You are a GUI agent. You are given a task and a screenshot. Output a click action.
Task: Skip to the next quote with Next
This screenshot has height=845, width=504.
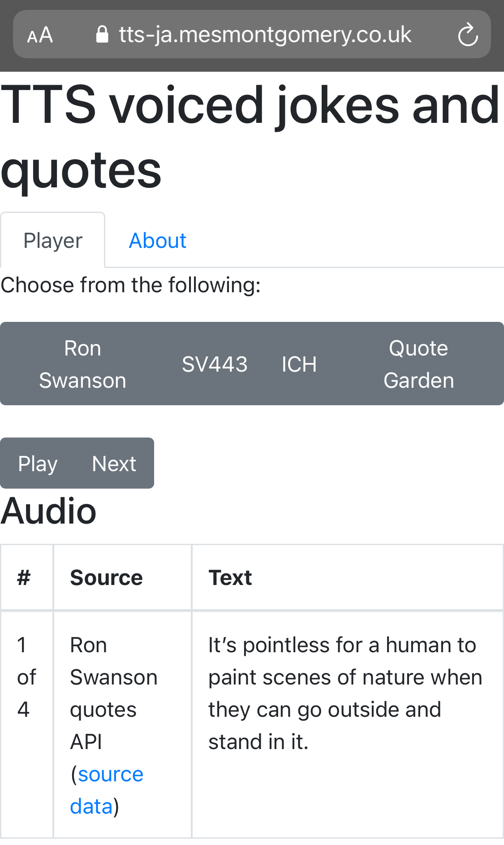tap(114, 463)
